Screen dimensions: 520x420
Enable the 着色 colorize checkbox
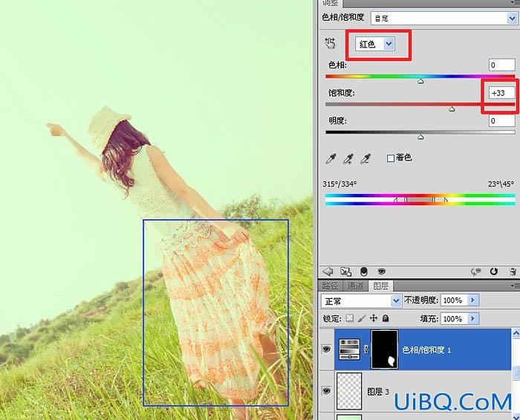[390, 158]
